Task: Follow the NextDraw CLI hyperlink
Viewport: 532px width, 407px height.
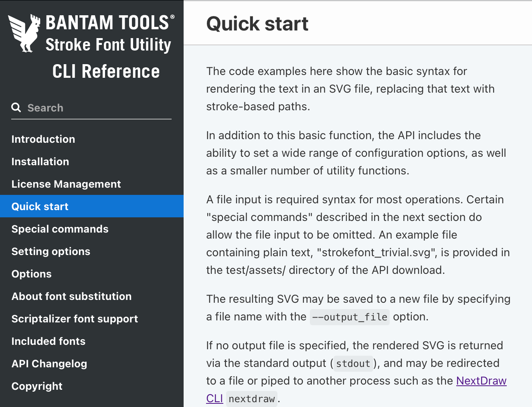Action: pos(481,381)
